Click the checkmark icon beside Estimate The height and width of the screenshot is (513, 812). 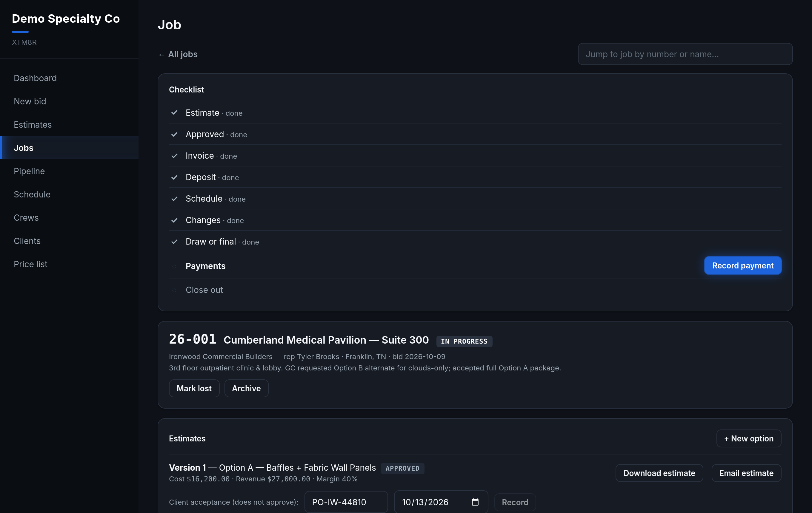pos(174,112)
